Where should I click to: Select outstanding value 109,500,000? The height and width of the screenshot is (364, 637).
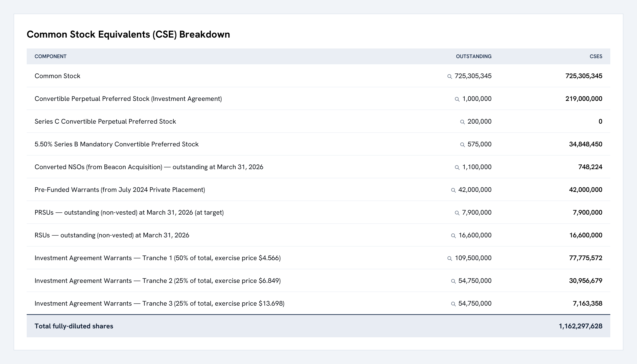[473, 258]
